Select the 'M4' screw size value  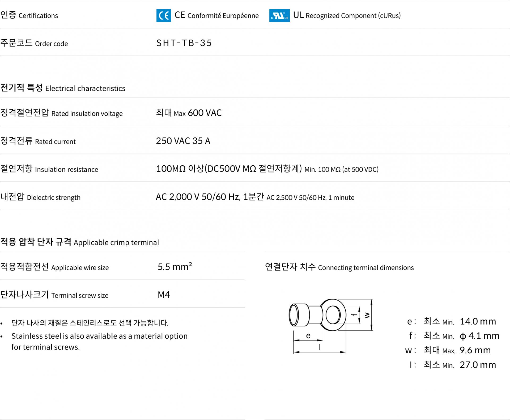(164, 295)
